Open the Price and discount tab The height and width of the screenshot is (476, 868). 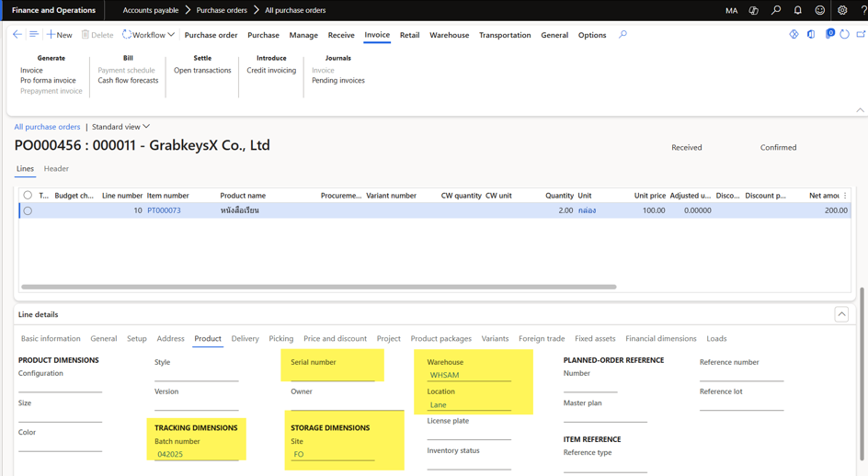[335, 338]
